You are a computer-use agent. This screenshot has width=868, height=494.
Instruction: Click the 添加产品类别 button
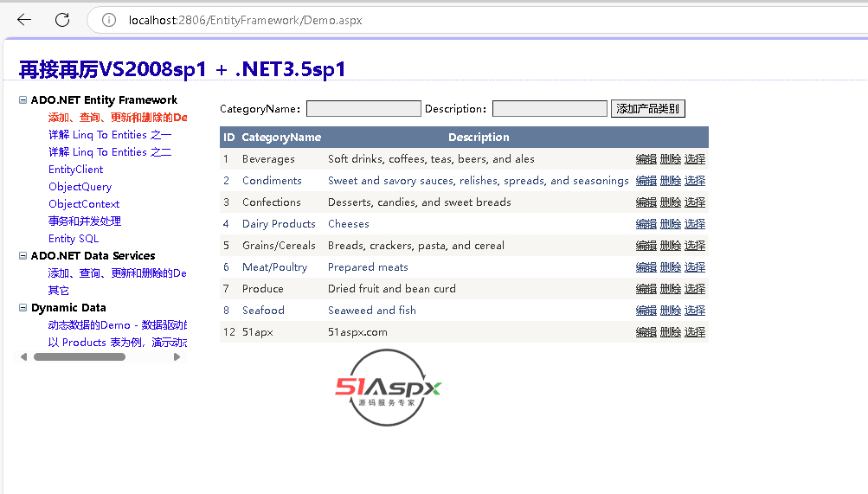pos(647,108)
